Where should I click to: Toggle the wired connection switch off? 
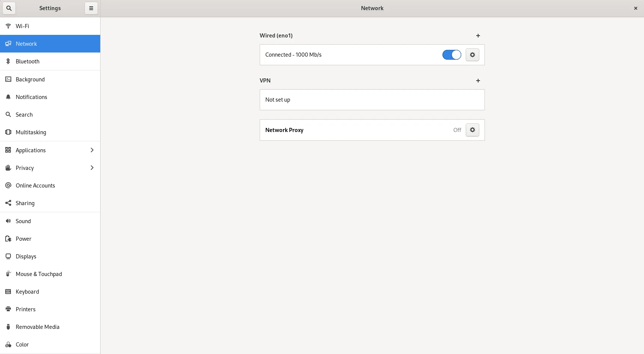click(x=452, y=55)
